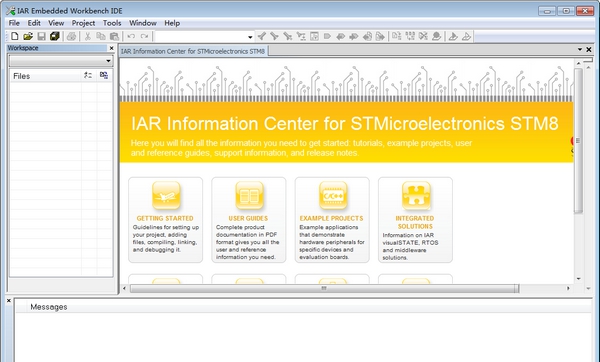Screen dimensions: 600x362
Task: Click the horizontal scroll right arrow
Action: (568, 288)
